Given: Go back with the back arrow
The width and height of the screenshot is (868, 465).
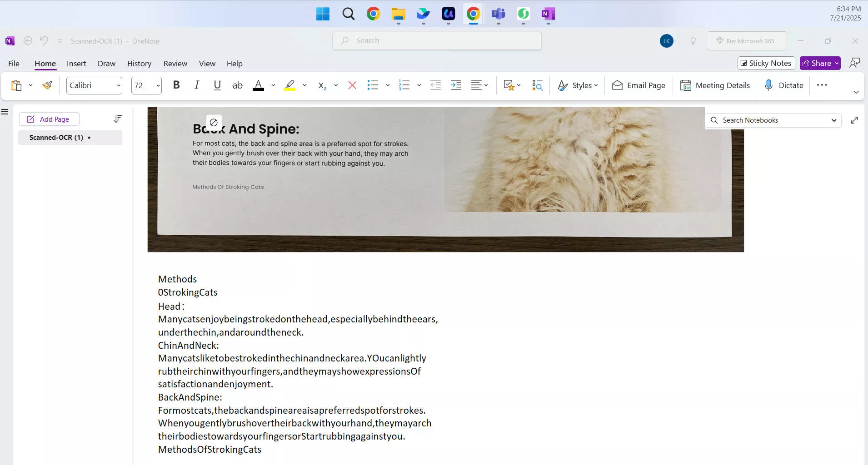Looking at the screenshot, I should point(28,41).
